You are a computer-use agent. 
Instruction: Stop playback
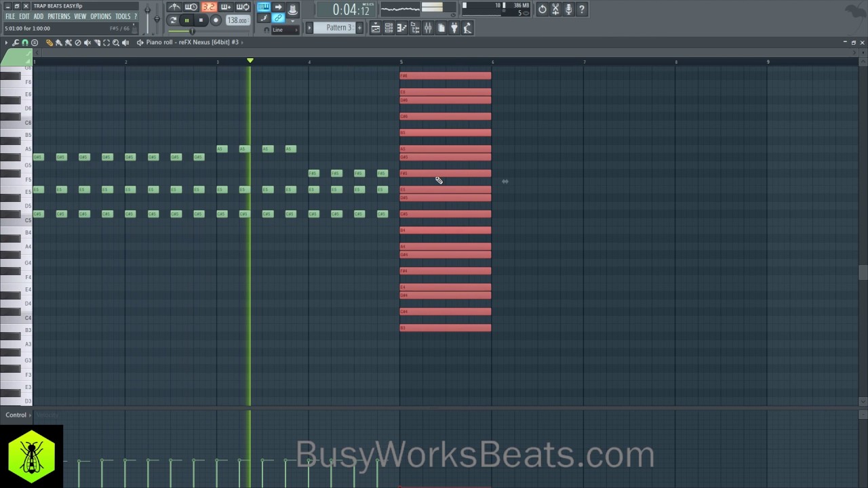[201, 20]
